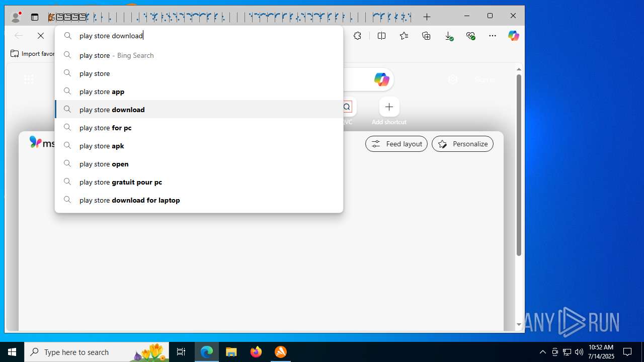The image size is (644, 362).
Task: Select 'play store open' suggestion
Action: click(199, 164)
